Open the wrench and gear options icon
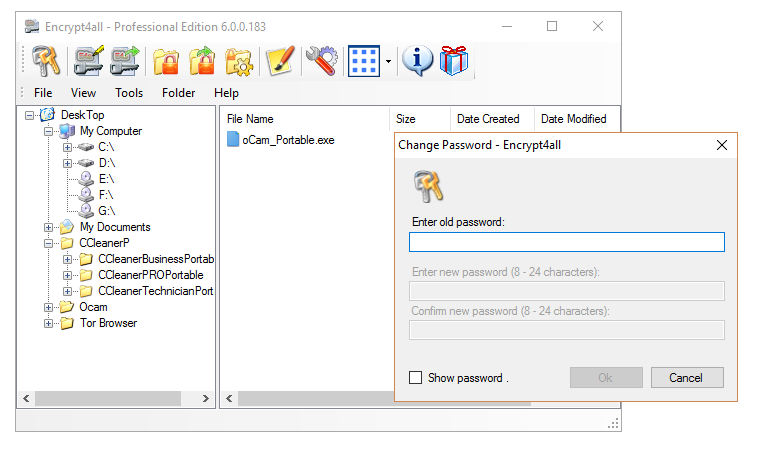 point(322,61)
